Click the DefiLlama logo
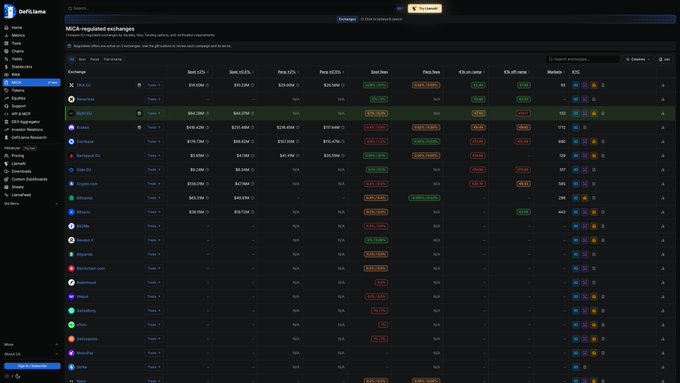The width and height of the screenshot is (680, 383). (25, 11)
